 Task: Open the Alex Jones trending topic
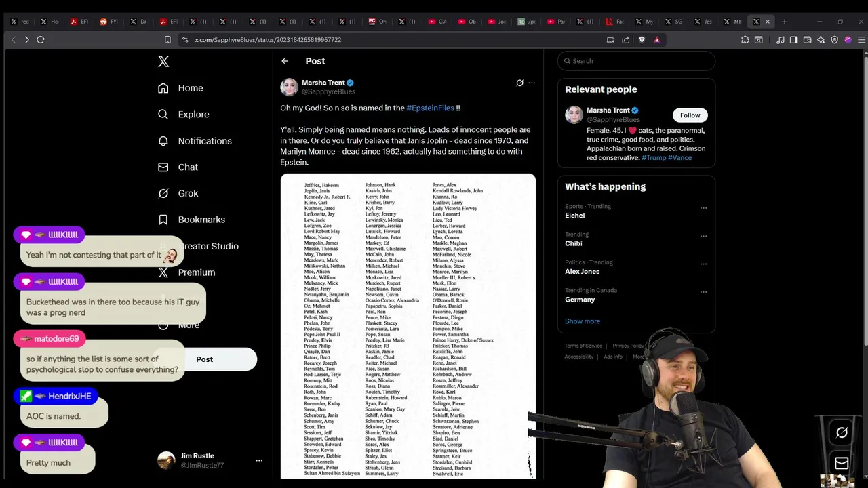pyautogui.click(x=582, y=271)
